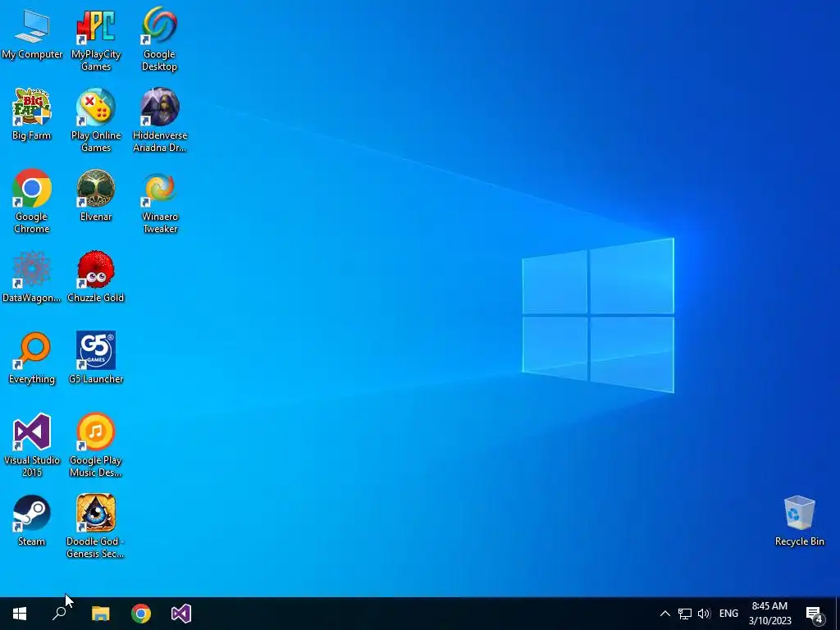Select the My Computer desktop icon
Screen dimensions: 840x630
click(x=32, y=34)
